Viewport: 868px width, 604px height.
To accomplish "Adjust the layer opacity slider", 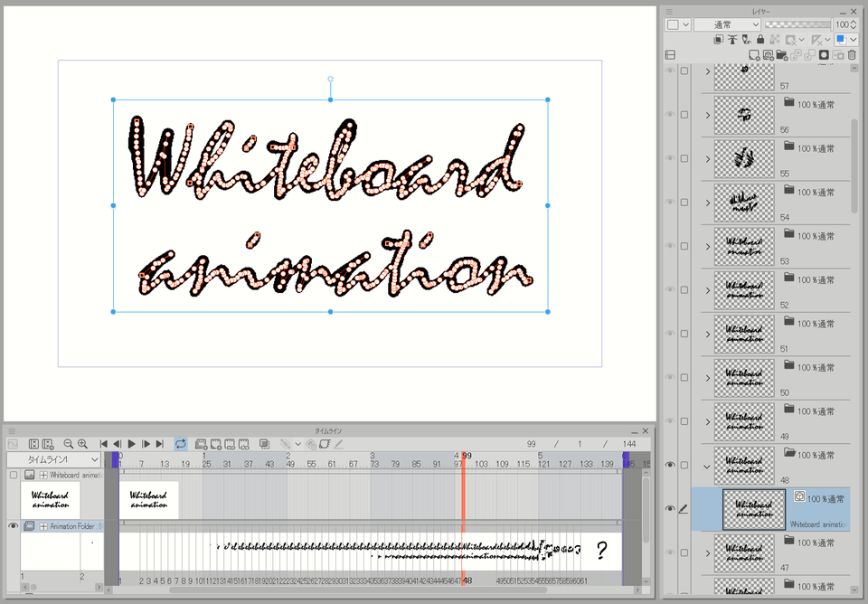I will point(797,24).
